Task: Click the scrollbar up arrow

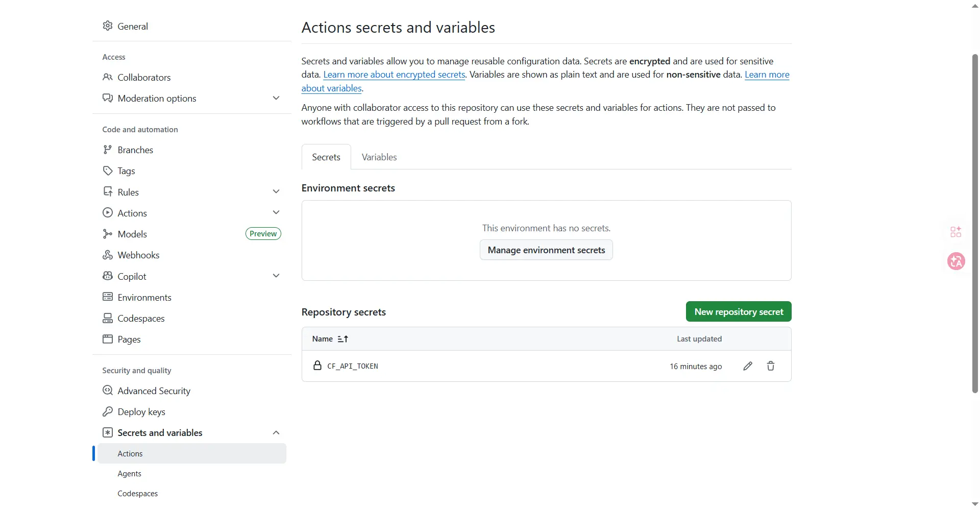Action: (x=975, y=6)
